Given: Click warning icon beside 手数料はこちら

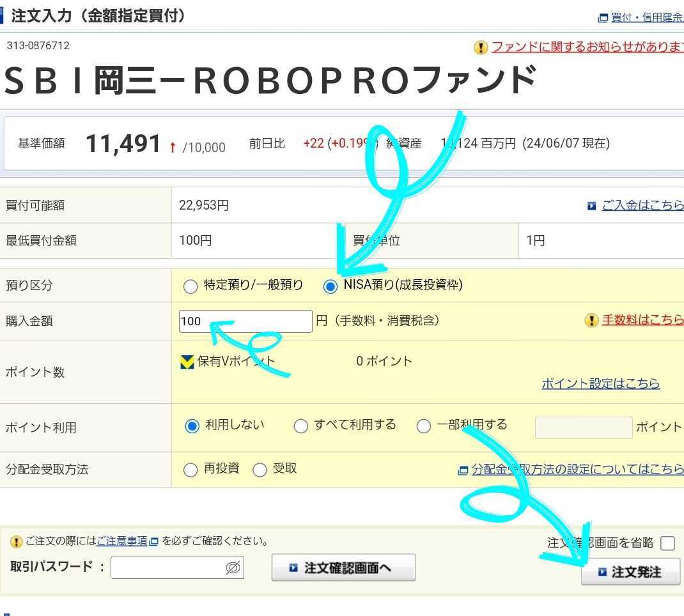Looking at the screenshot, I should pyautogui.click(x=591, y=320).
